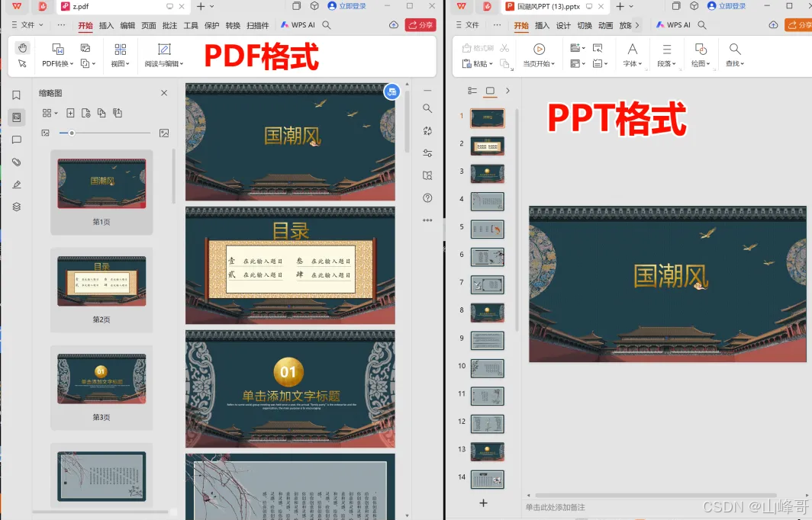Click the PDF document vertical scrollbar

tap(407, 122)
